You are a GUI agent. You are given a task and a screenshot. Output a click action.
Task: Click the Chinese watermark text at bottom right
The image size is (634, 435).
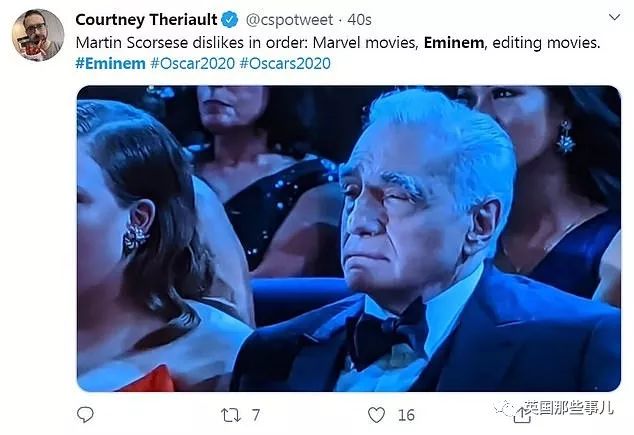point(573,409)
